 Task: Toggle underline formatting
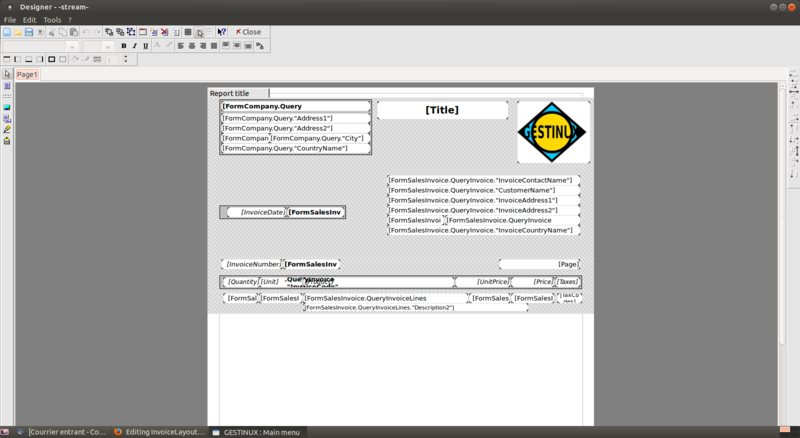point(146,46)
